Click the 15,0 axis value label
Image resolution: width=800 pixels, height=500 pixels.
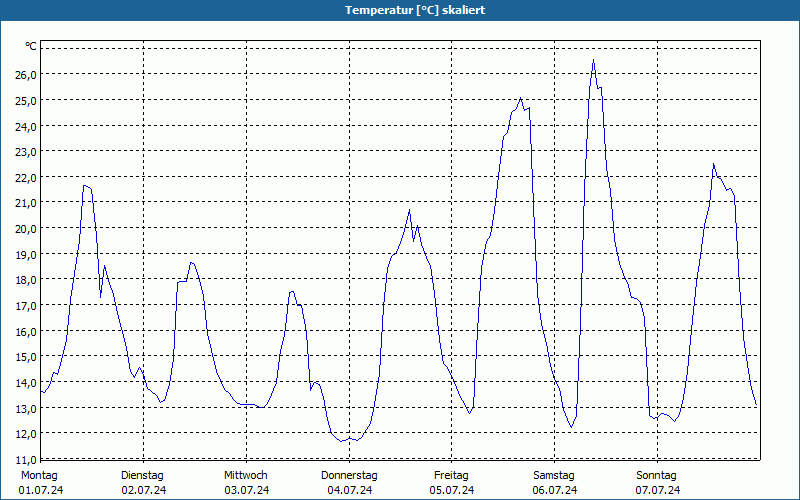(26, 357)
